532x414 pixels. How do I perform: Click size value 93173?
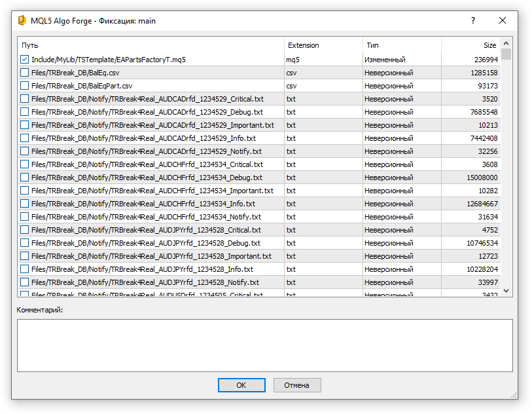[488, 86]
